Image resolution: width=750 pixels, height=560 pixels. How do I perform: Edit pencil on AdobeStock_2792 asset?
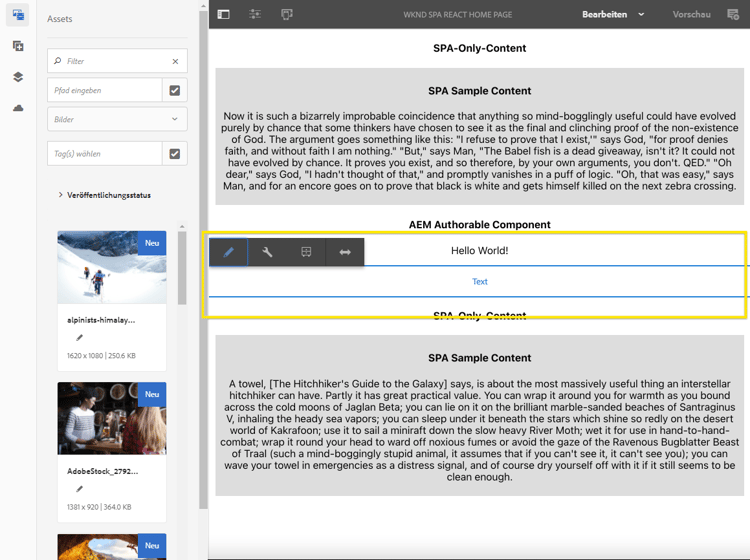[79, 489]
